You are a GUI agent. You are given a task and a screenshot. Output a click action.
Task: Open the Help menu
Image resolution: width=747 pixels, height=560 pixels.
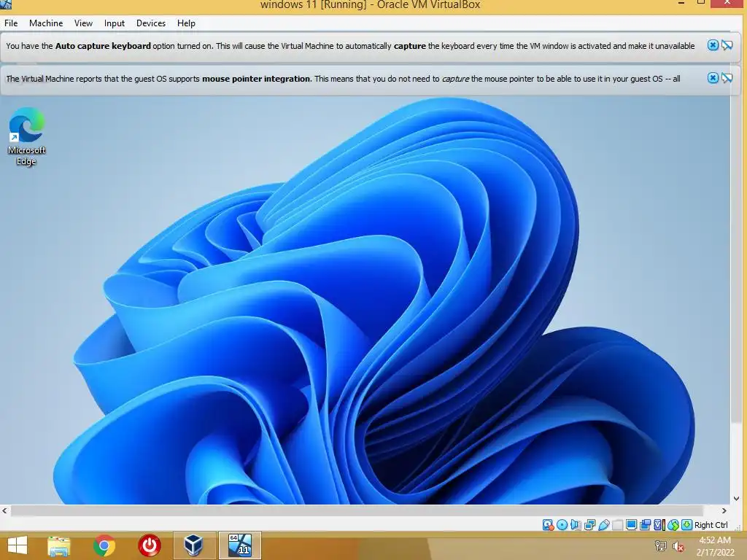pos(186,23)
